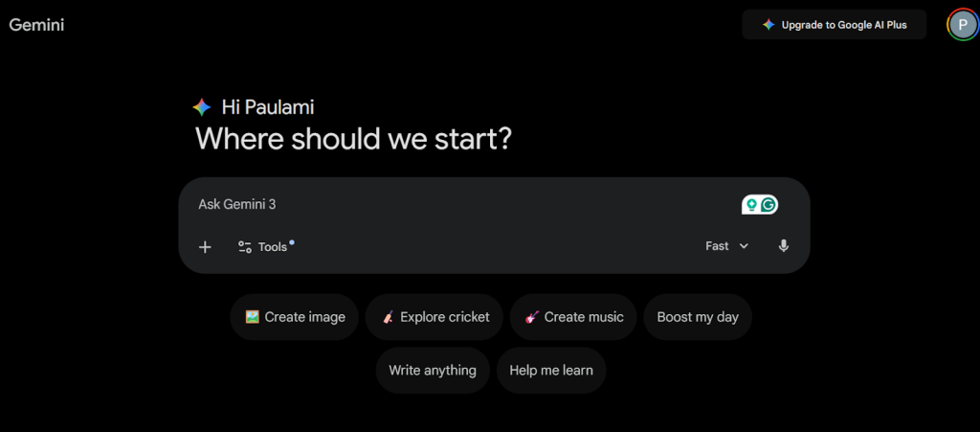The width and height of the screenshot is (980, 432).
Task: Activate the microphone voice input
Action: [784, 246]
